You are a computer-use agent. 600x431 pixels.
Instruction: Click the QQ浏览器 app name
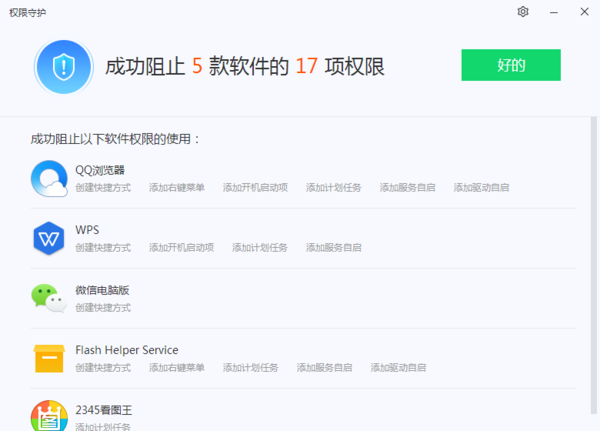coord(100,170)
